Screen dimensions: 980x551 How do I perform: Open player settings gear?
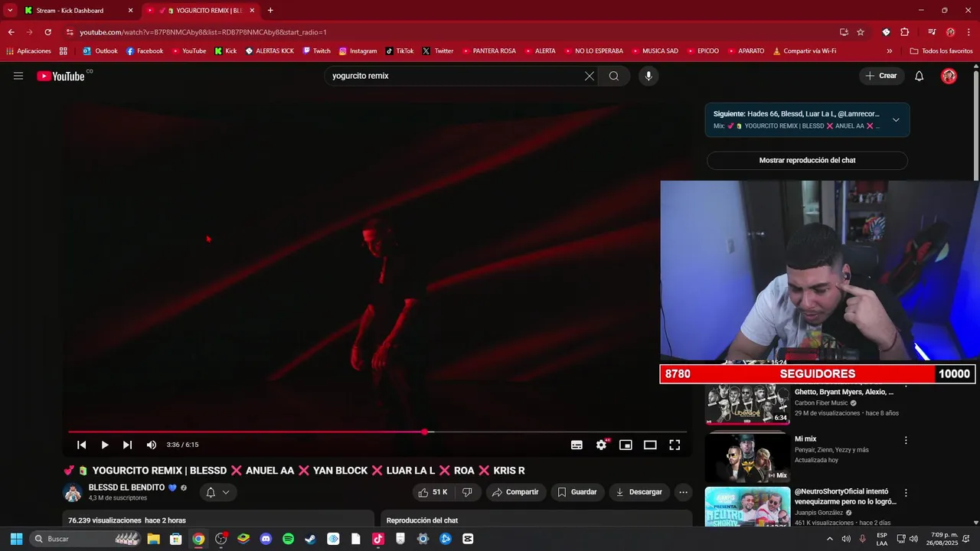click(x=602, y=445)
